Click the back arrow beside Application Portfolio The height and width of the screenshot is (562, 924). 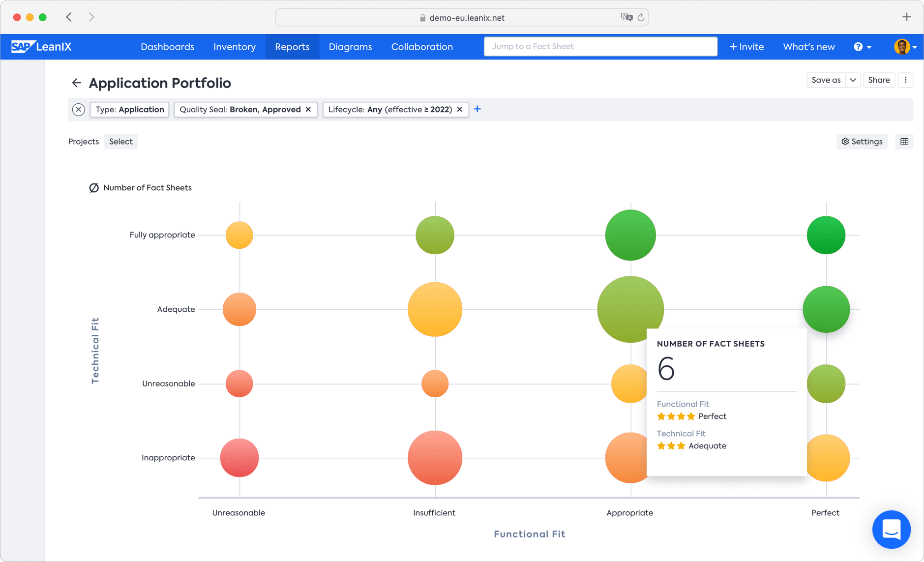76,83
